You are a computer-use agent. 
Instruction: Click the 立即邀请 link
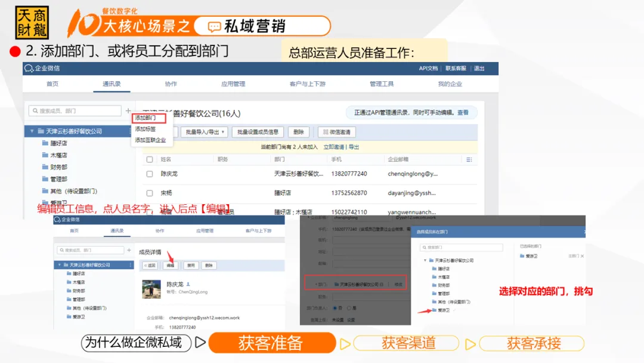[x=333, y=147]
